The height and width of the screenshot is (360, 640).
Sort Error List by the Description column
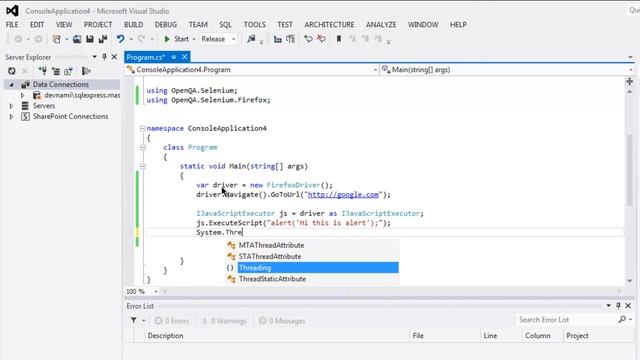pos(277,336)
